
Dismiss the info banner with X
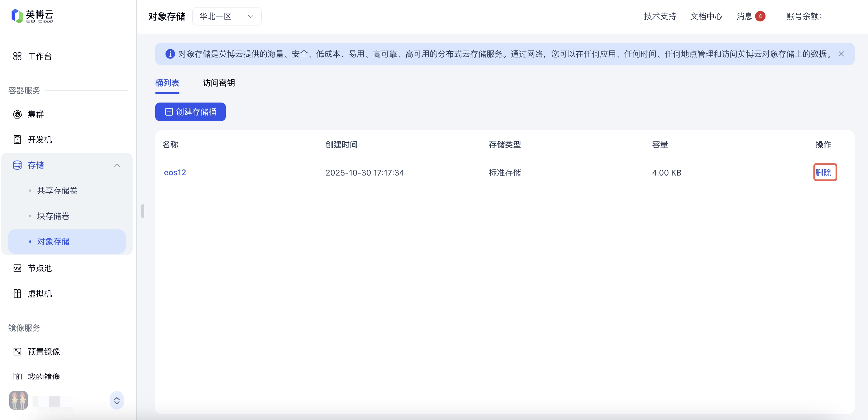click(841, 54)
